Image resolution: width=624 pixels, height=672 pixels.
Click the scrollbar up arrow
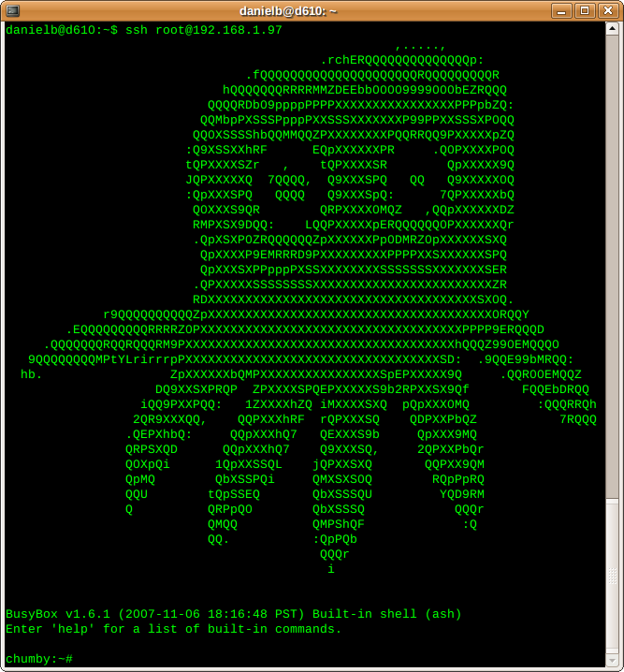pyautogui.click(x=613, y=29)
